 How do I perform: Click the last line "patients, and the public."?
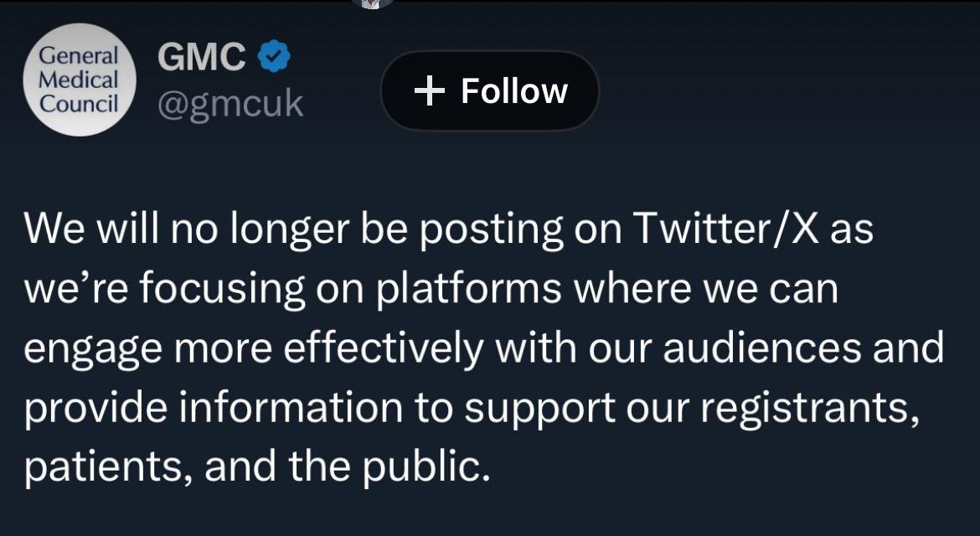256,466
